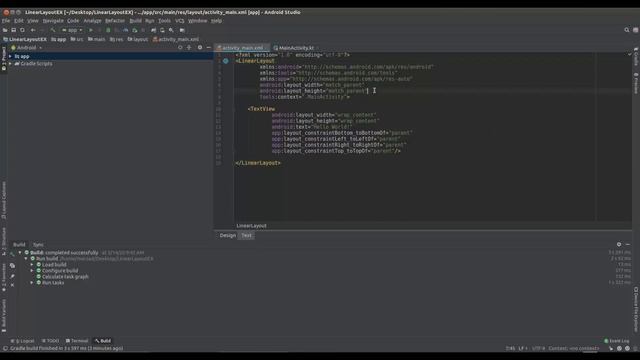Click the UTF-8 encoding status entry
Viewport: 640px width, 360px height.
[538, 349]
